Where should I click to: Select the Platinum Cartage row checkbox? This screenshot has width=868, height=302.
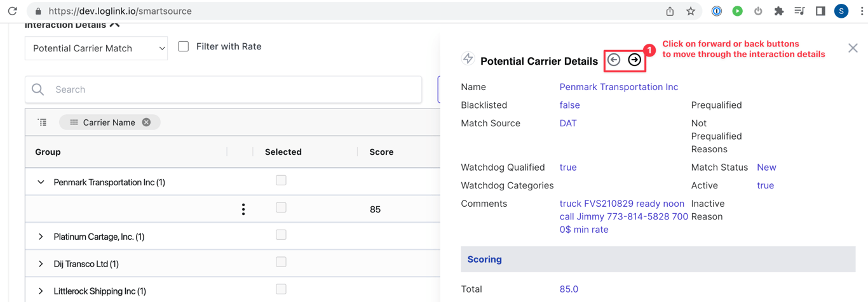(x=281, y=235)
